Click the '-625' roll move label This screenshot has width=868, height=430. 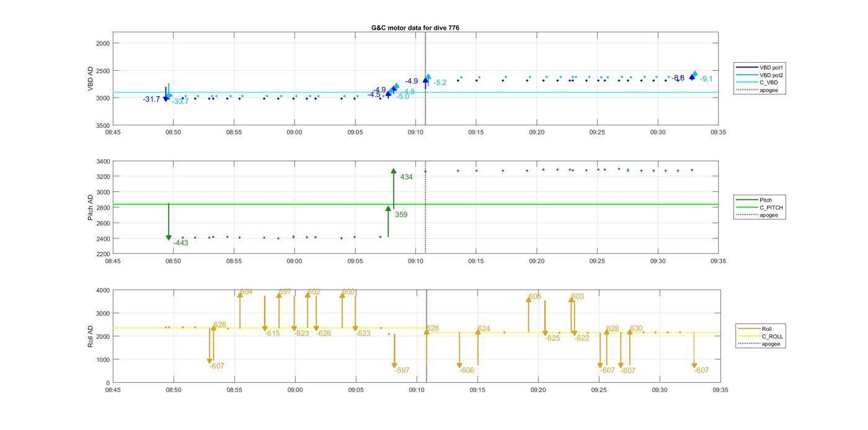pyautogui.click(x=552, y=338)
